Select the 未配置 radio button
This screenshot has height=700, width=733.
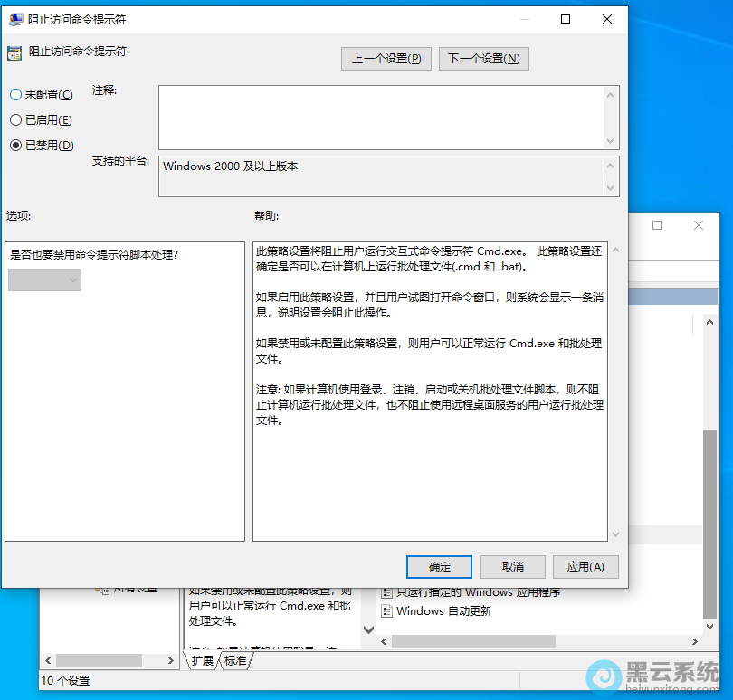15,94
